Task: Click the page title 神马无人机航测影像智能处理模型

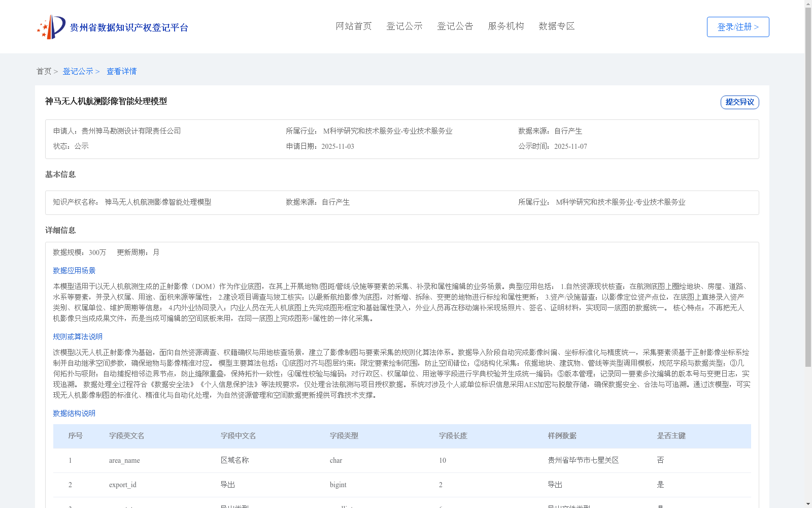Action: (x=106, y=102)
